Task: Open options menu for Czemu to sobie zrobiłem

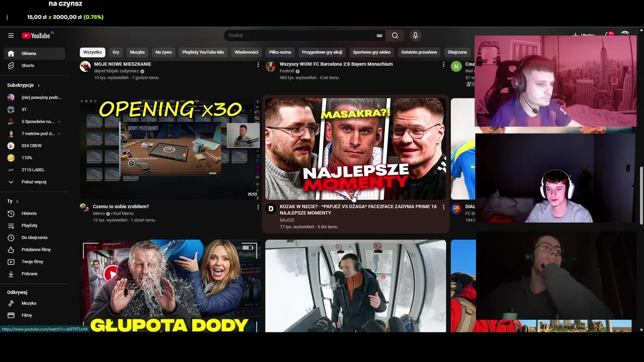Action: (258, 207)
